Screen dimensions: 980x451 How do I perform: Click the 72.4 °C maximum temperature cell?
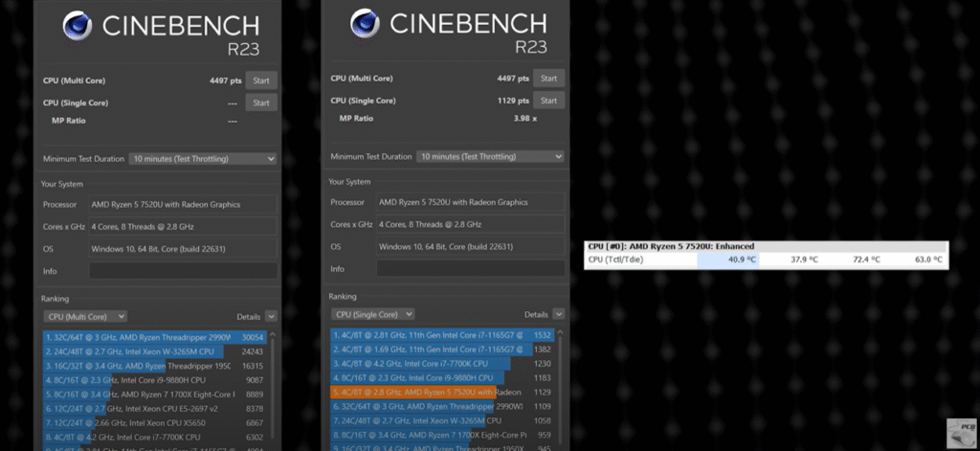click(865, 259)
